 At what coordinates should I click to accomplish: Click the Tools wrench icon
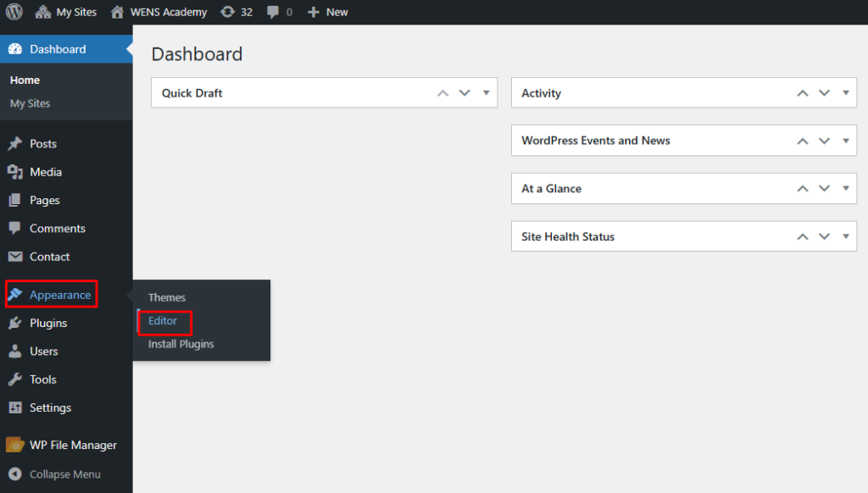click(x=15, y=379)
